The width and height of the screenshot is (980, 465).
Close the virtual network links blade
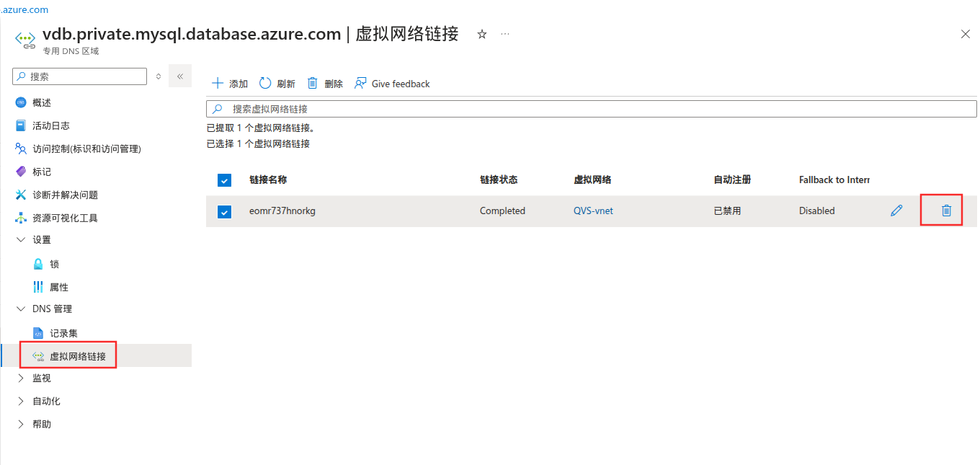(966, 34)
